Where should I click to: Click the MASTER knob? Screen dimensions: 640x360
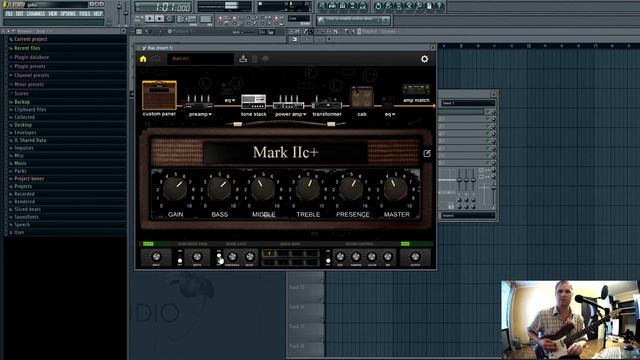coord(396,189)
